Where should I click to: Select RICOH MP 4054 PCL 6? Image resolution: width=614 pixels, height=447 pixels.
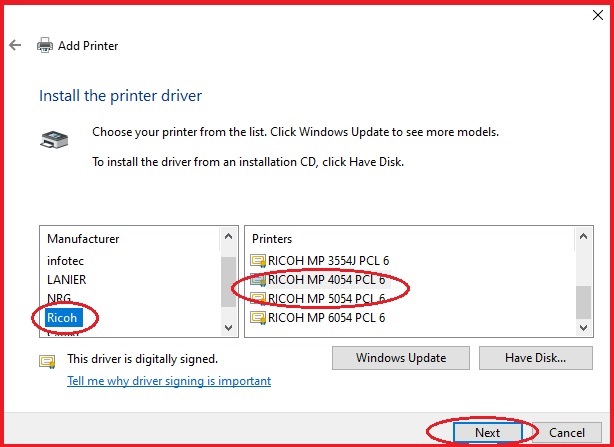coord(326,280)
